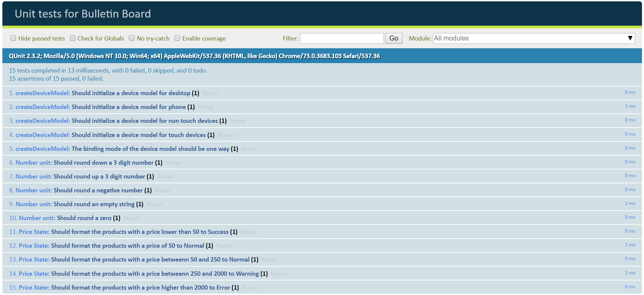Rerun the price lower than 50 to Success test
Image resolution: width=644 pixels, height=295 pixels.
click(248, 232)
